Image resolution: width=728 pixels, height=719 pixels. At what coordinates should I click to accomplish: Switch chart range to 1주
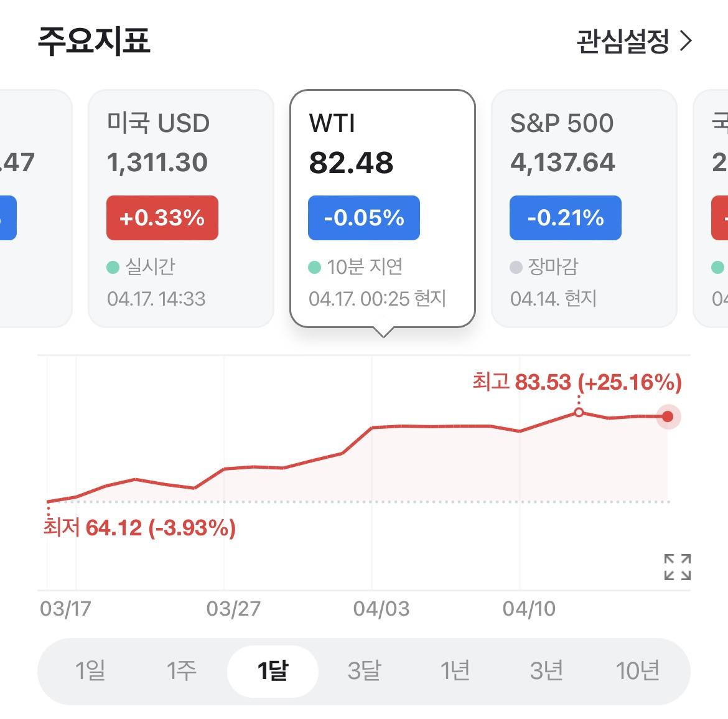pos(182,671)
